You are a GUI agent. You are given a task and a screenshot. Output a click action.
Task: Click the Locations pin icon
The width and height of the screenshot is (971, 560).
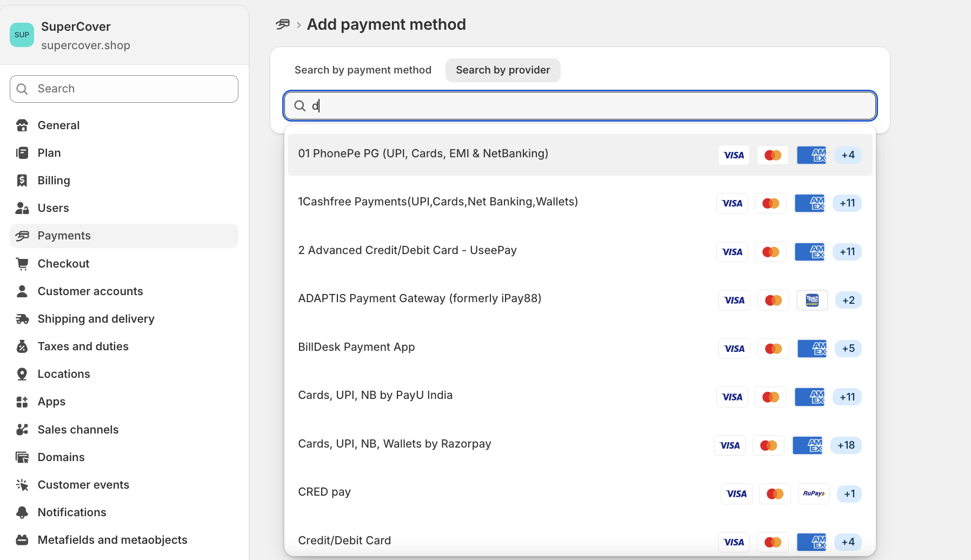coord(22,374)
